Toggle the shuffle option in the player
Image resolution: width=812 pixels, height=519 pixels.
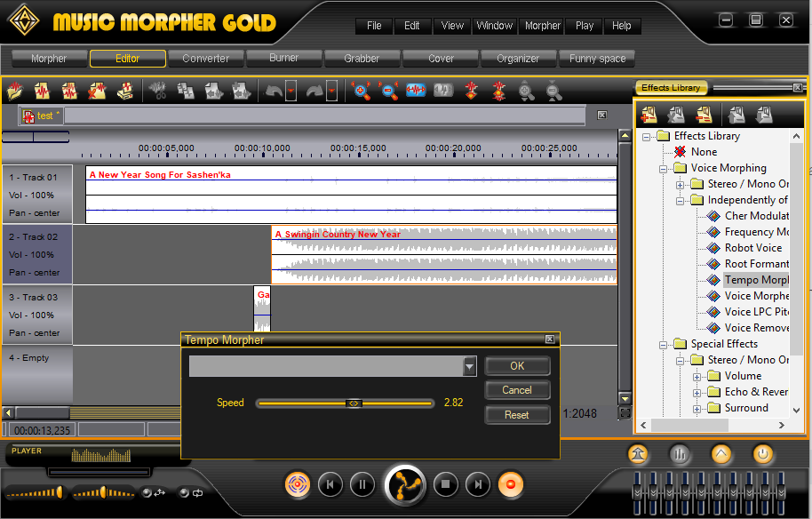point(154,493)
